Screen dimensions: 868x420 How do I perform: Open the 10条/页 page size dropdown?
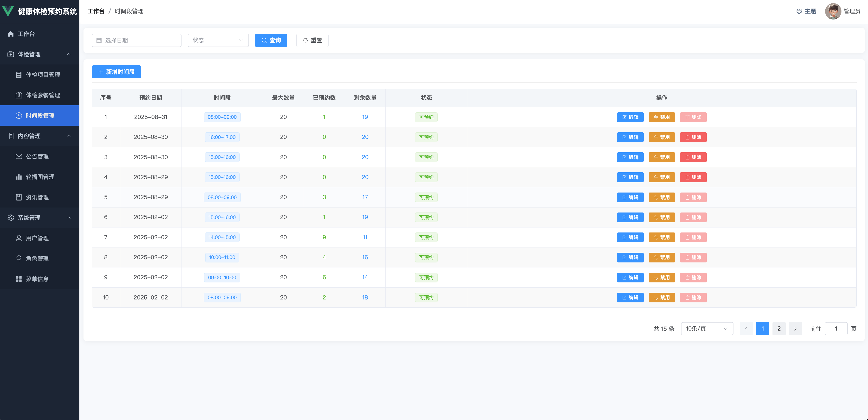[707, 329]
